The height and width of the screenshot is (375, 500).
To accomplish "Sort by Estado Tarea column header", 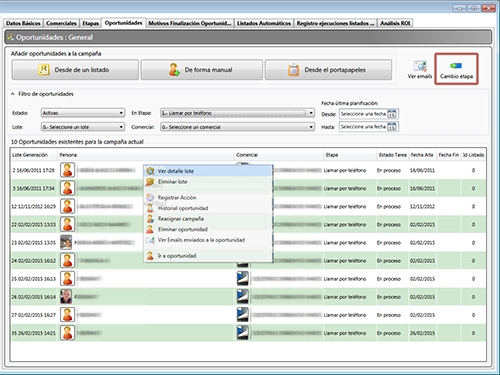I will pos(392,155).
